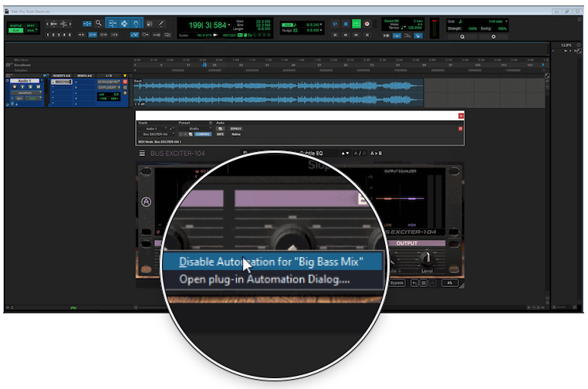Open the main counter format dropdown
588x389 pixels.
point(229,25)
